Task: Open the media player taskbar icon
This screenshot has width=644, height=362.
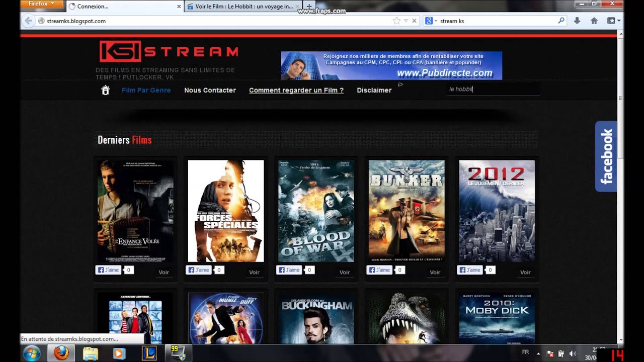Action: point(119,353)
